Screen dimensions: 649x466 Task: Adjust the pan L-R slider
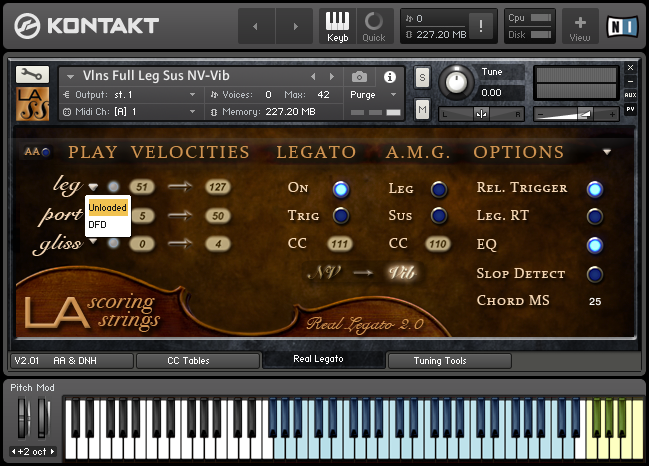pyautogui.click(x=481, y=114)
